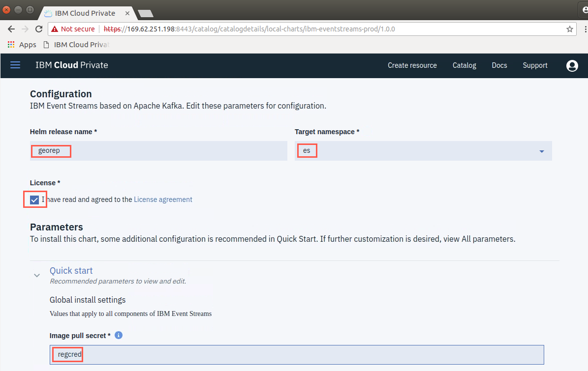The height and width of the screenshot is (371, 588).
Task: Open the Apps grid shortcut icon
Action: [x=11, y=45]
